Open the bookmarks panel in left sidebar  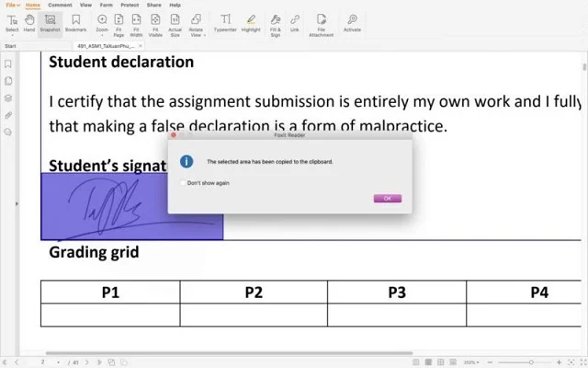pyautogui.click(x=8, y=63)
